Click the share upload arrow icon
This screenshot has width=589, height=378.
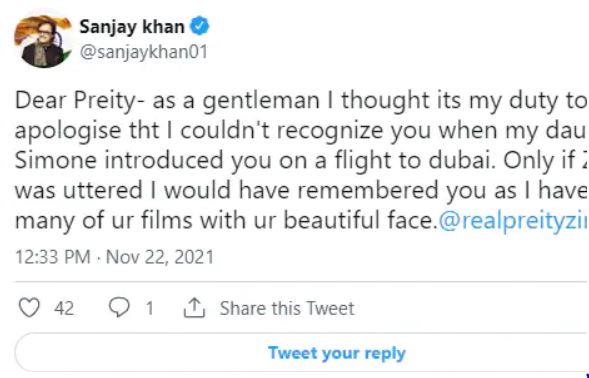point(194,308)
